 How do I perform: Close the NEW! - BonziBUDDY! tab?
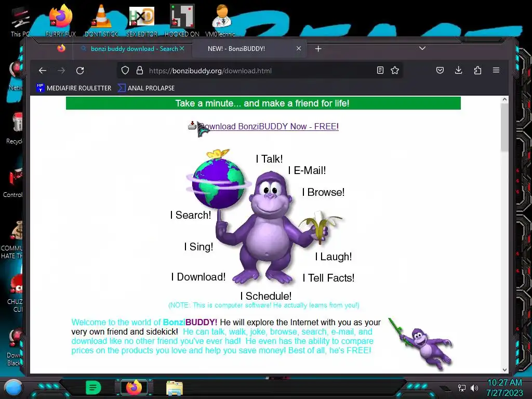tap(299, 48)
